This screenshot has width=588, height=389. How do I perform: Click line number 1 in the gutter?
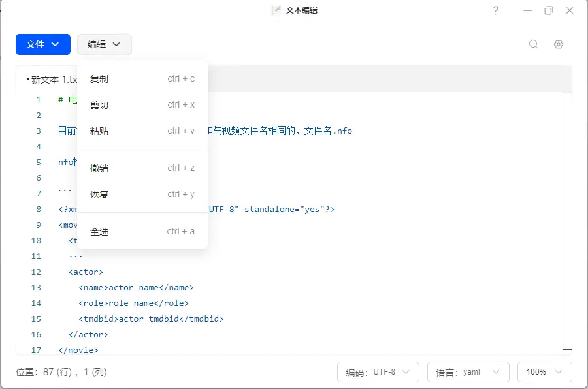click(39, 100)
